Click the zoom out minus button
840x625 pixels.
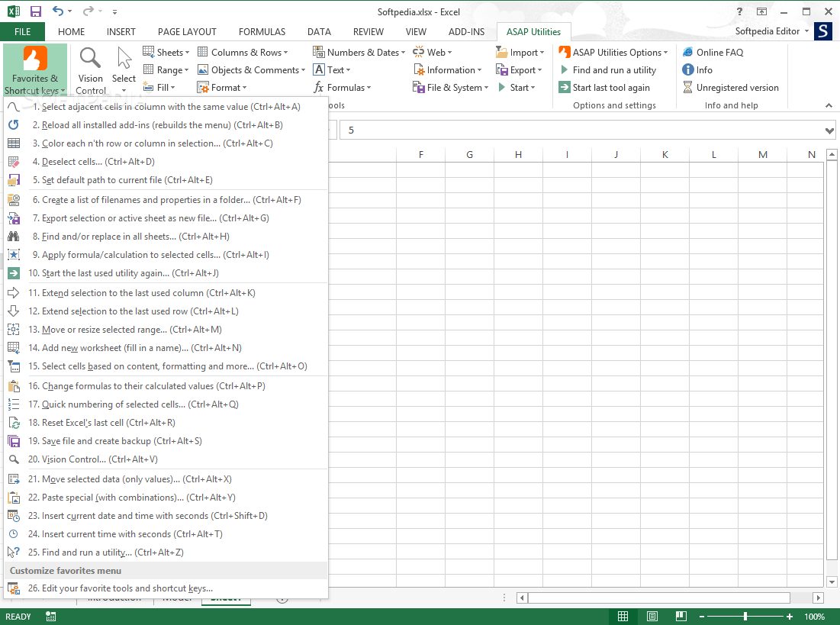click(701, 617)
